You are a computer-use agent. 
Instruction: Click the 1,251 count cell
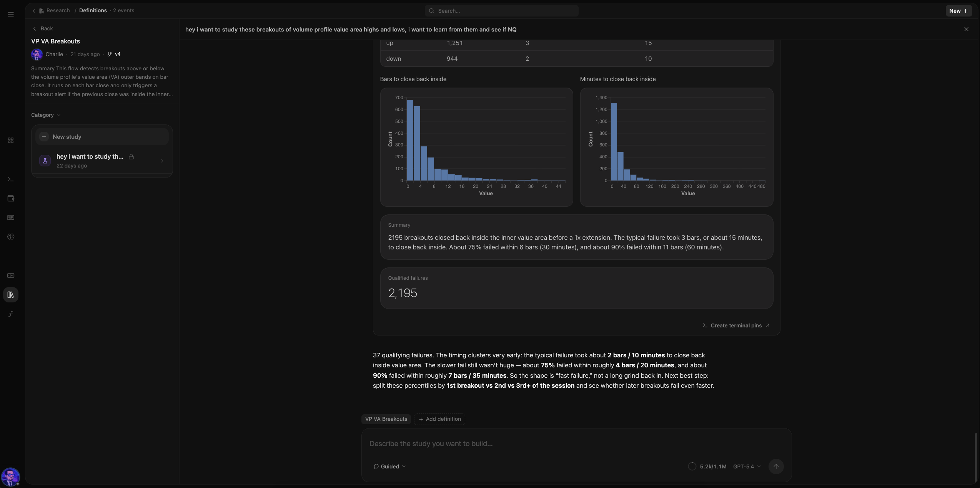click(x=455, y=43)
